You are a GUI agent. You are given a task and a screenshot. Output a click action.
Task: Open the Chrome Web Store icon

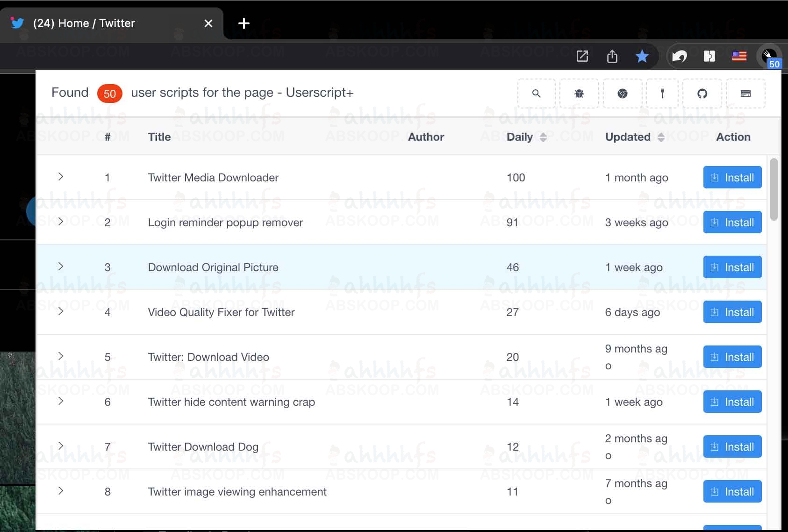(x=623, y=93)
